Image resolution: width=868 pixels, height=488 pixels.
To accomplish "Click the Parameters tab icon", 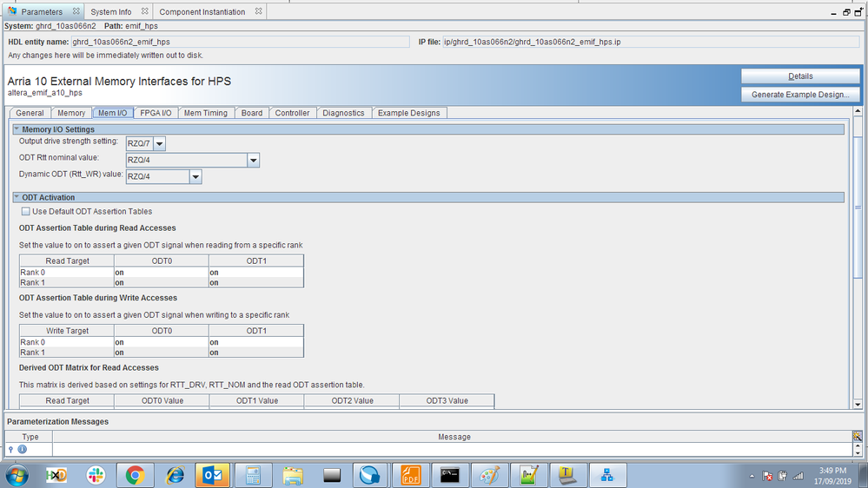I will pos(12,11).
